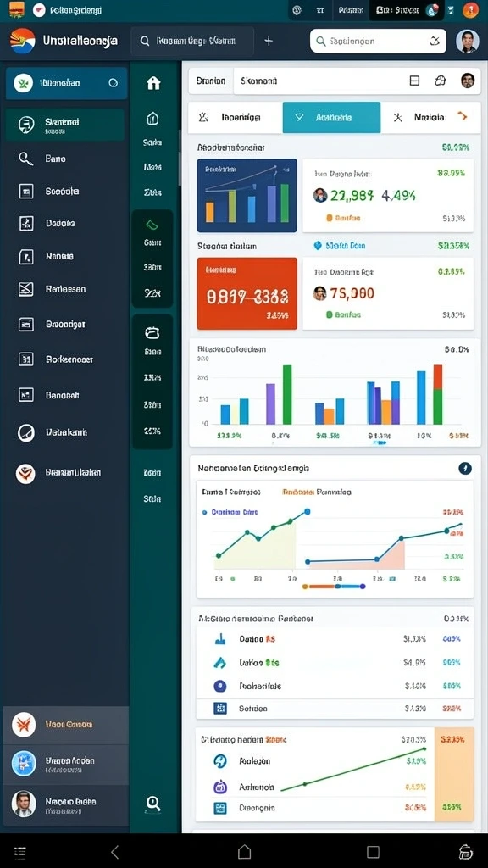The width and height of the screenshot is (488, 868).
Task: Click the magnifier icon at the teal column bottom
Action: pyautogui.click(x=153, y=803)
